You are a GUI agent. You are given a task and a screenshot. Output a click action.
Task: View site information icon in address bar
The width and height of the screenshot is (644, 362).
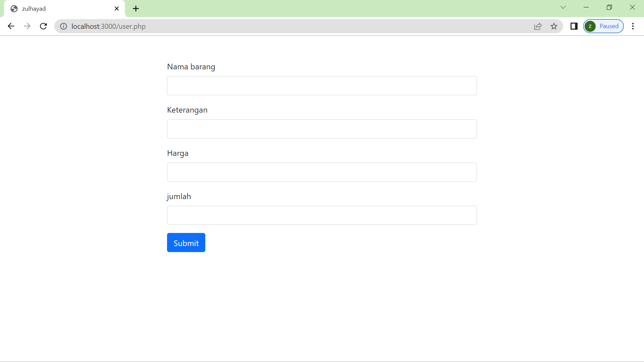coord(63,26)
